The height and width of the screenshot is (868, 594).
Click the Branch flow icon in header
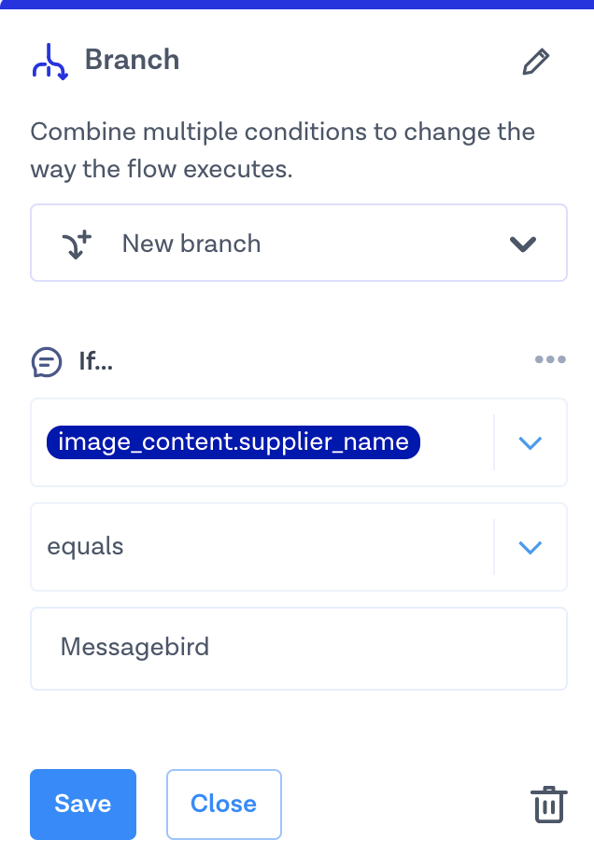click(x=49, y=62)
